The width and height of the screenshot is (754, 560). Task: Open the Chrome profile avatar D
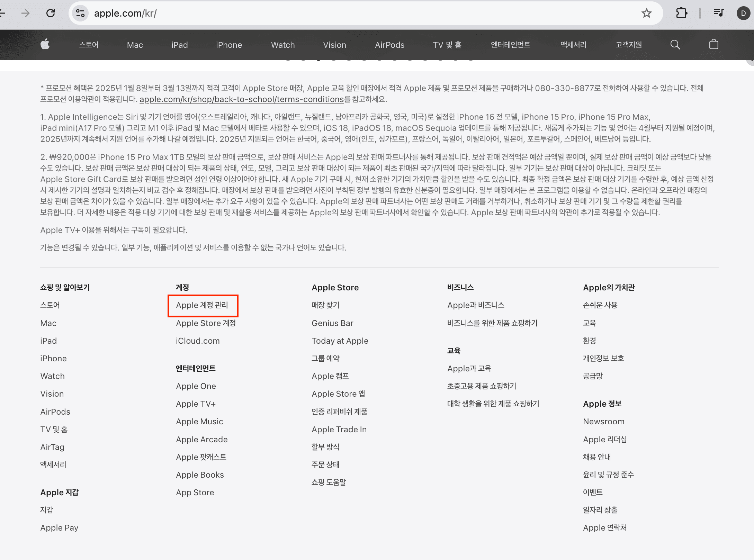(x=743, y=13)
